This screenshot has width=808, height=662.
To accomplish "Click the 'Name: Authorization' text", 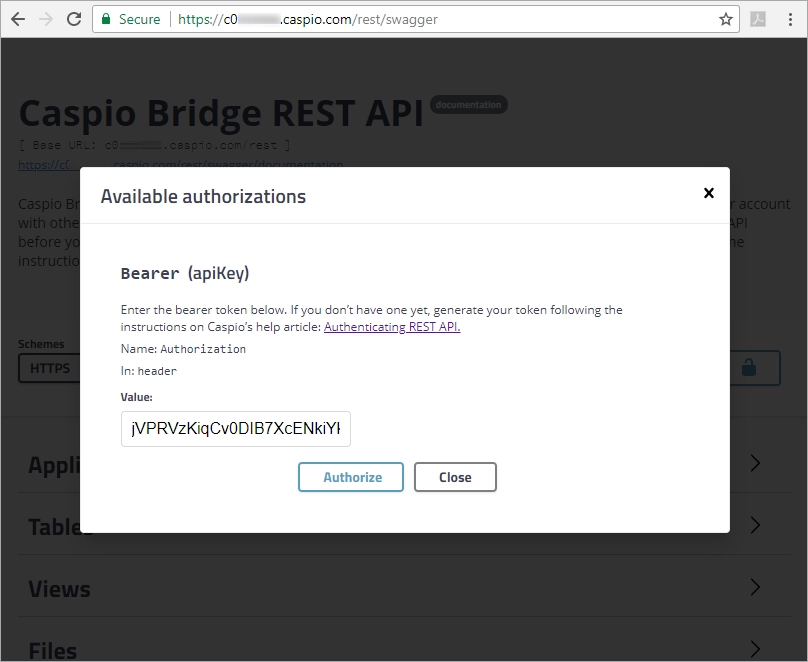I will pos(183,349).
